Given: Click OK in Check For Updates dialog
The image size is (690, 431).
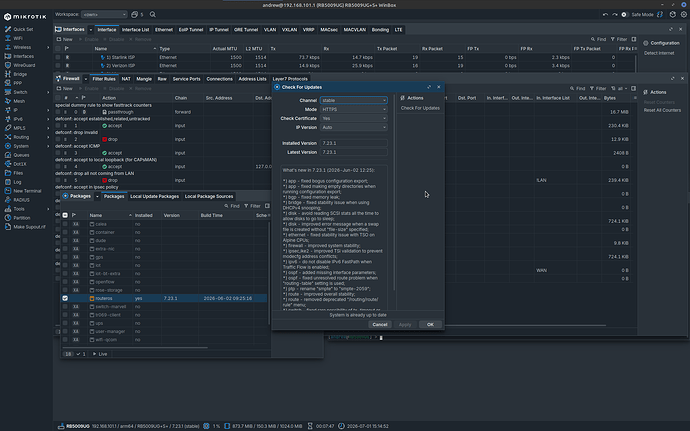Looking at the screenshot, I should pyautogui.click(x=430, y=324).
